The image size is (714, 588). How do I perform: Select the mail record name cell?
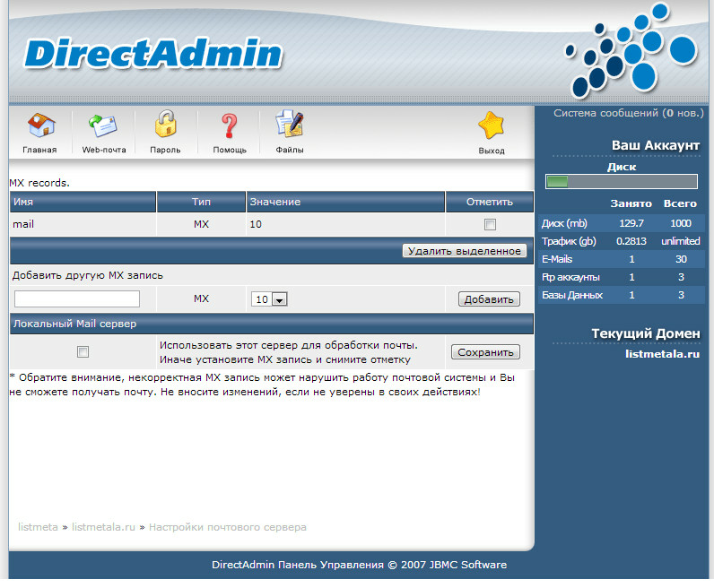83,224
